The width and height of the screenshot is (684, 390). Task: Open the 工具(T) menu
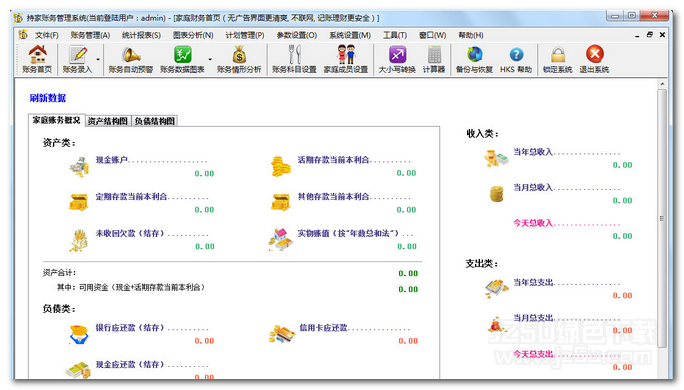coord(395,35)
